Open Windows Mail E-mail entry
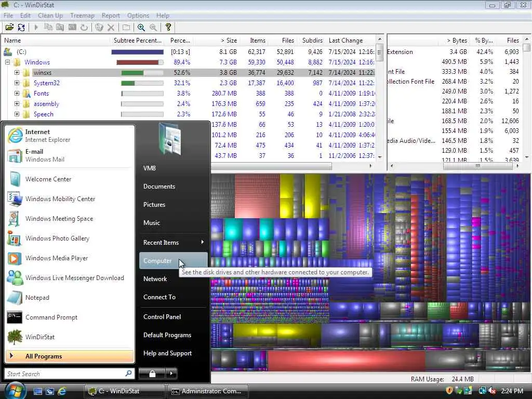This screenshot has width=532, height=399. 70,155
